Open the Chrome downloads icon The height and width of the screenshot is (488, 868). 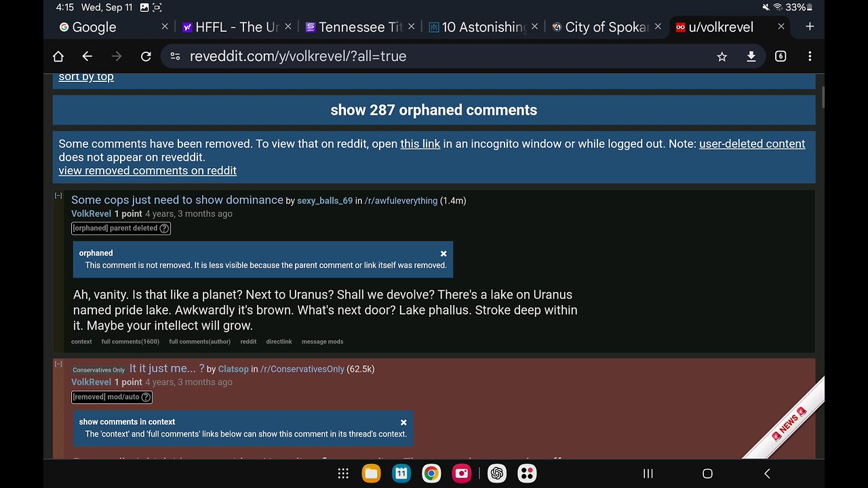[x=751, y=56]
